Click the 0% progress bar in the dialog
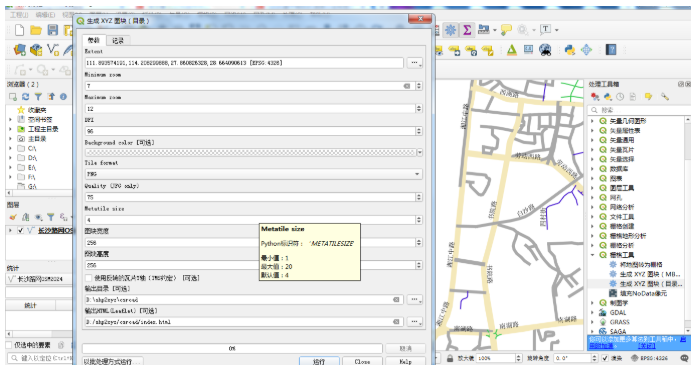 pyautogui.click(x=232, y=348)
